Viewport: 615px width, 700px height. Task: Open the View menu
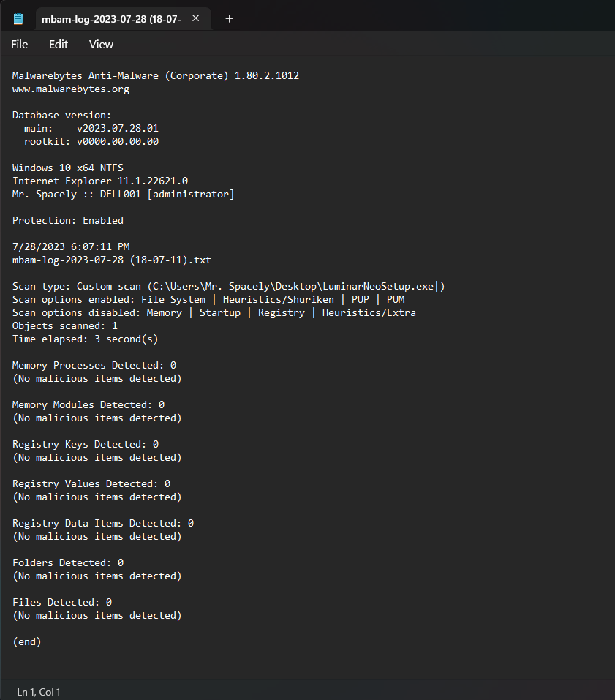[x=101, y=44]
